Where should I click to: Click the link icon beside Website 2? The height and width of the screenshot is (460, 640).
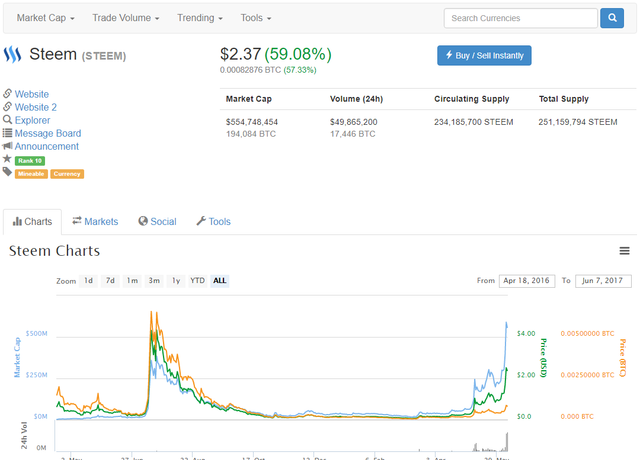pos(7,107)
